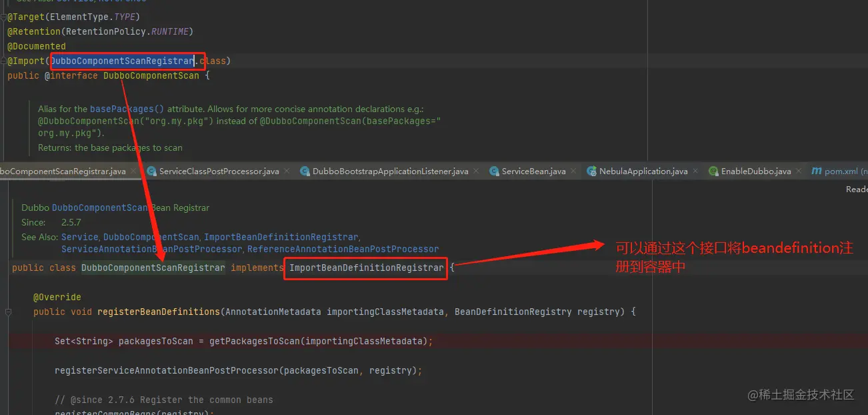Close the EnableDubbo.java tab

(x=799, y=171)
